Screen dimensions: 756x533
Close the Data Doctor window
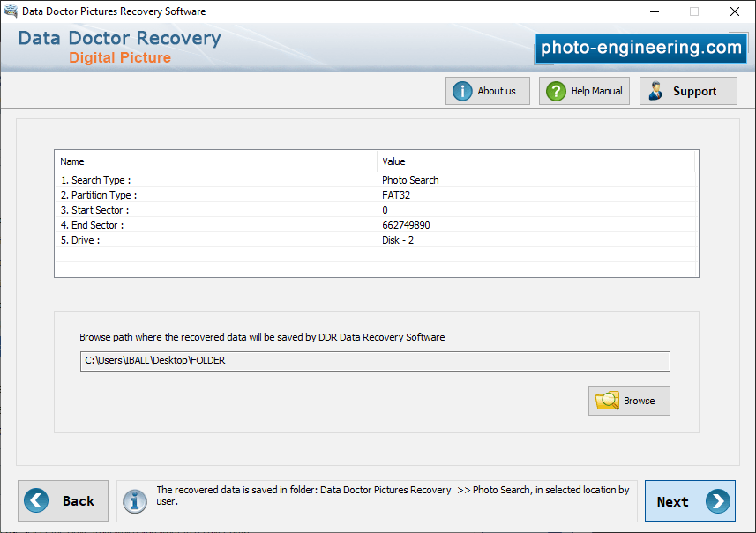click(734, 11)
